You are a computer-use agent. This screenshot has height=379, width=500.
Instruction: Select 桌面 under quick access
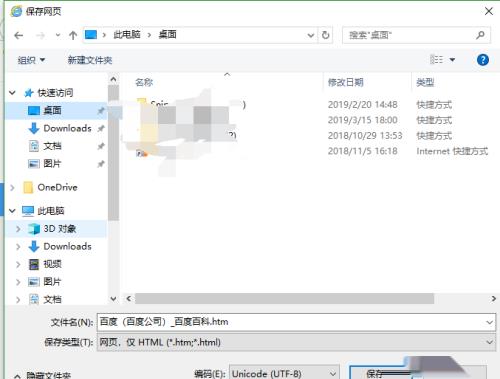[52, 110]
